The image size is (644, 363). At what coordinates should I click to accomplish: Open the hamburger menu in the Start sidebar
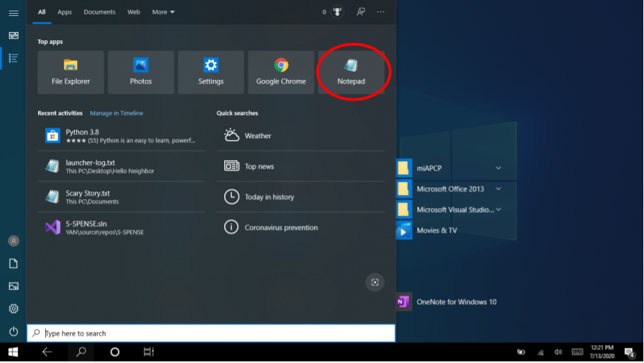coord(14,13)
